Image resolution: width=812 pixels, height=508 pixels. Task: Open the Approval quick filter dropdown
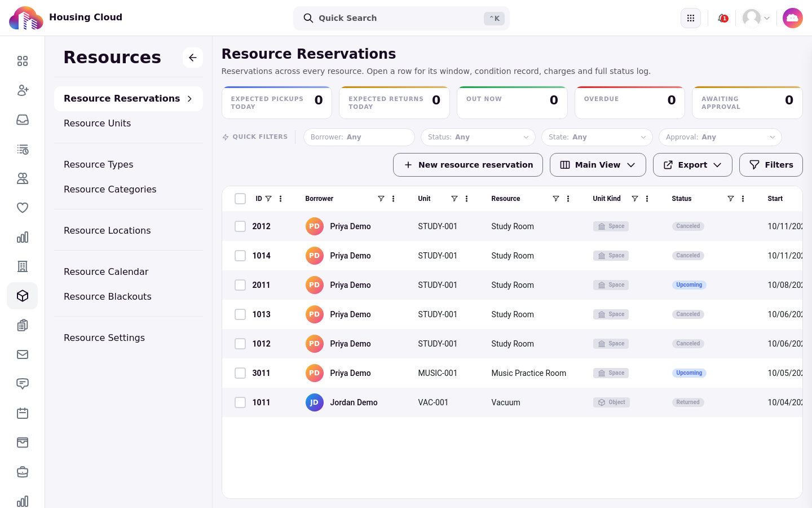720,137
